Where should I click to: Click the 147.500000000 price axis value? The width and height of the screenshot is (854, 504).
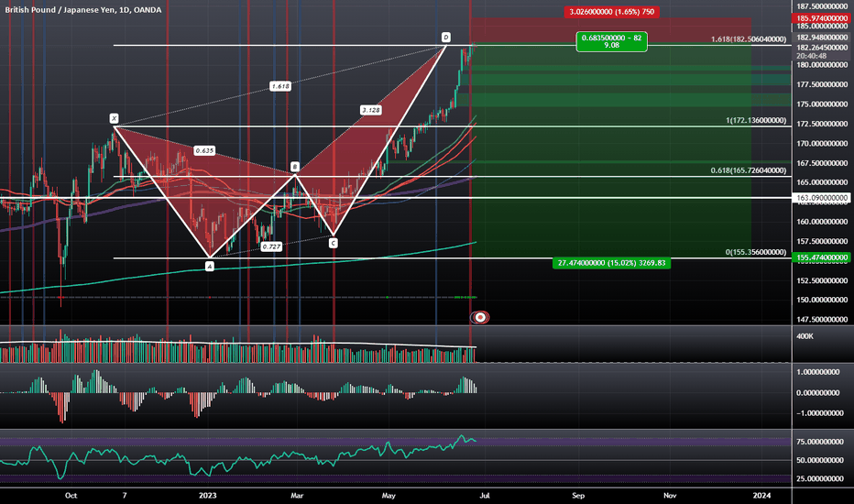coord(822,319)
